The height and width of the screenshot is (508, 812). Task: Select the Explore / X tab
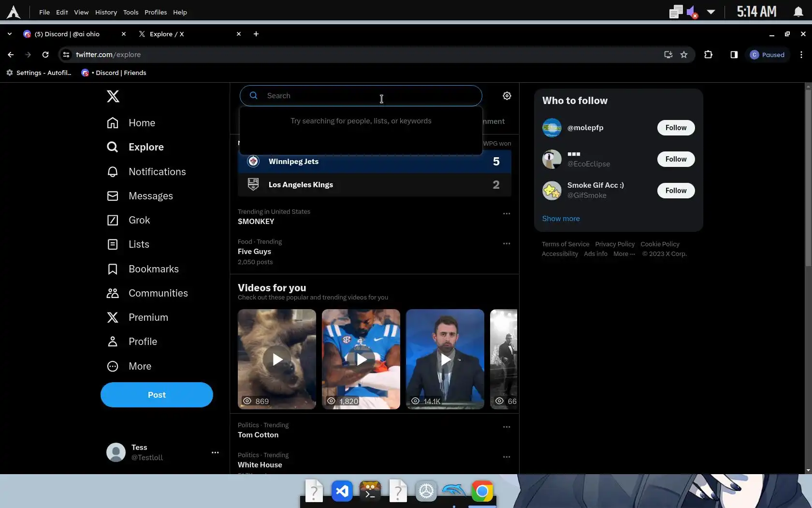click(189, 34)
